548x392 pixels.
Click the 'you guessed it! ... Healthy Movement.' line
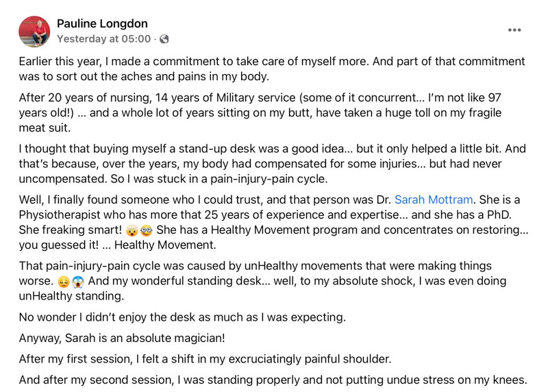pyautogui.click(x=117, y=245)
